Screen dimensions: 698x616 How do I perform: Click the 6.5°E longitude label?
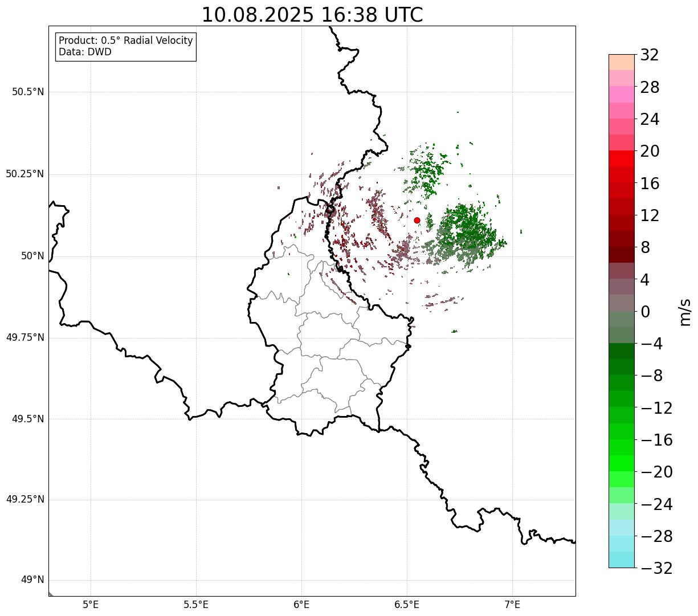click(x=407, y=605)
